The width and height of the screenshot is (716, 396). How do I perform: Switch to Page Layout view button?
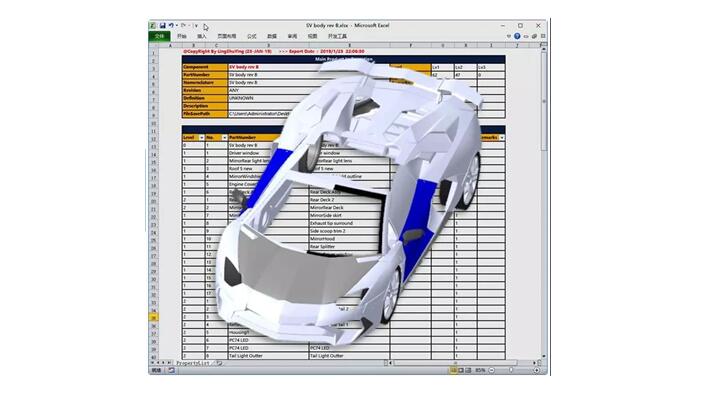(x=460, y=370)
